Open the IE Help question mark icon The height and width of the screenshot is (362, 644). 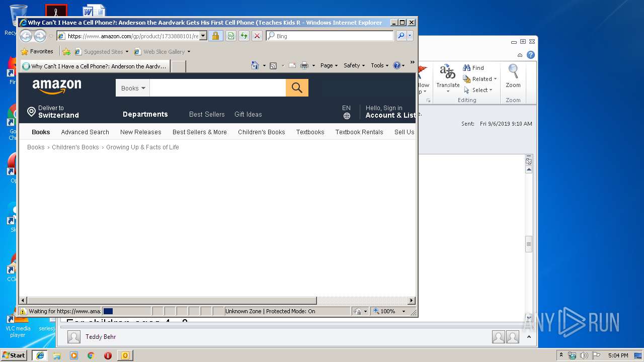pos(396,65)
